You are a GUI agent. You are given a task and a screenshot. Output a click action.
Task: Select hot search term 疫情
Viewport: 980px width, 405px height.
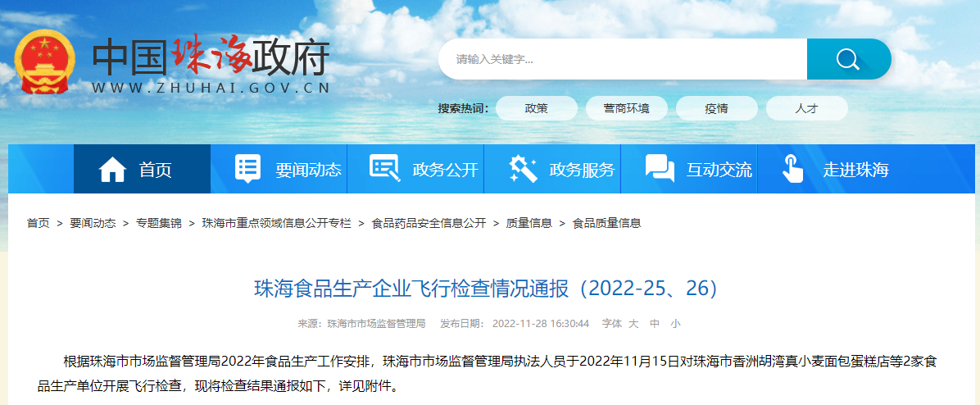[x=716, y=108]
